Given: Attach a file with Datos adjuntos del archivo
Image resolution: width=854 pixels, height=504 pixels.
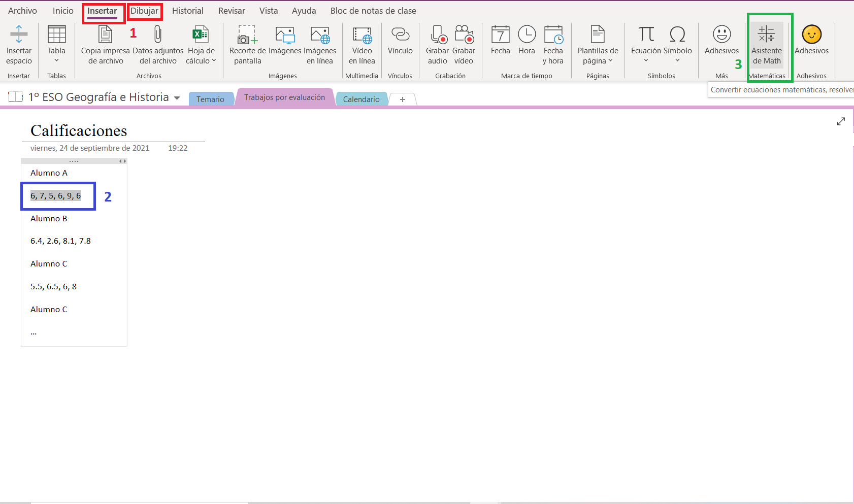Looking at the screenshot, I should (157, 45).
